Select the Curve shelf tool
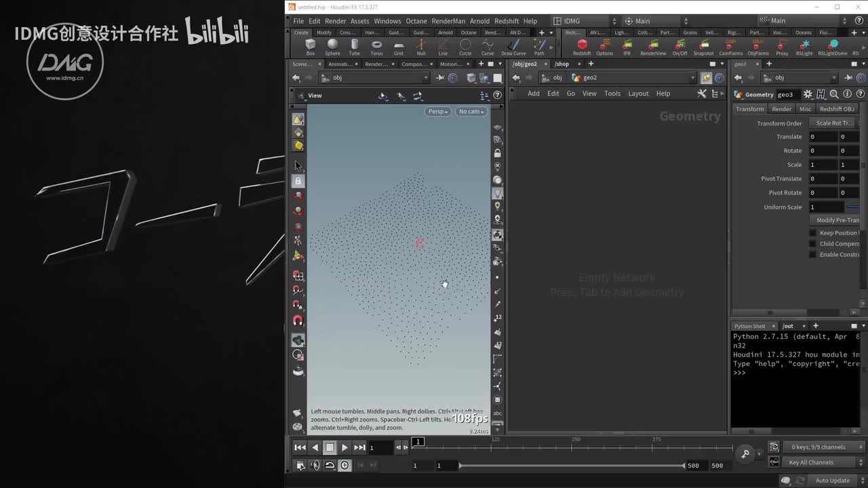This screenshot has width=868, height=488. (488, 47)
